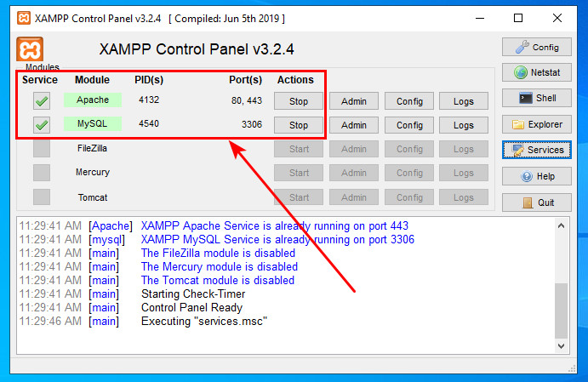The width and height of the screenshot is (588, 382).
Task: Click the FileZilla Admin button
Action: pos(354,149)
